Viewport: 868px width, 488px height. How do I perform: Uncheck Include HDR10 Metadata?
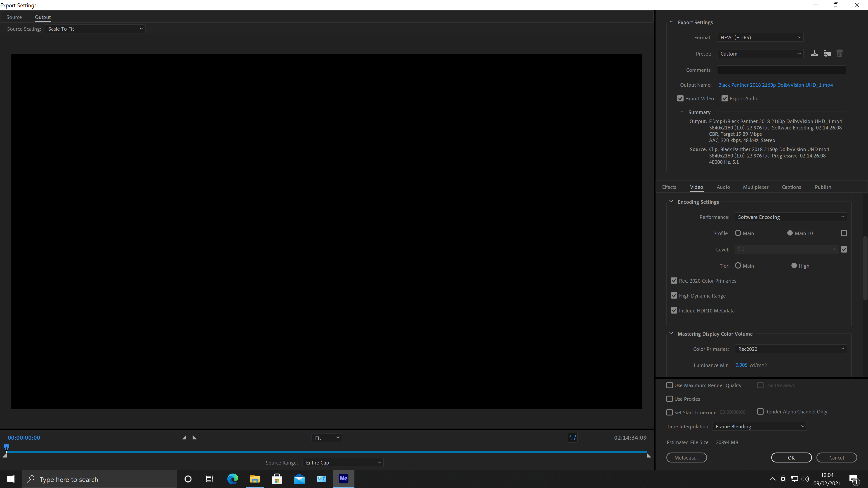click(674, 310)
